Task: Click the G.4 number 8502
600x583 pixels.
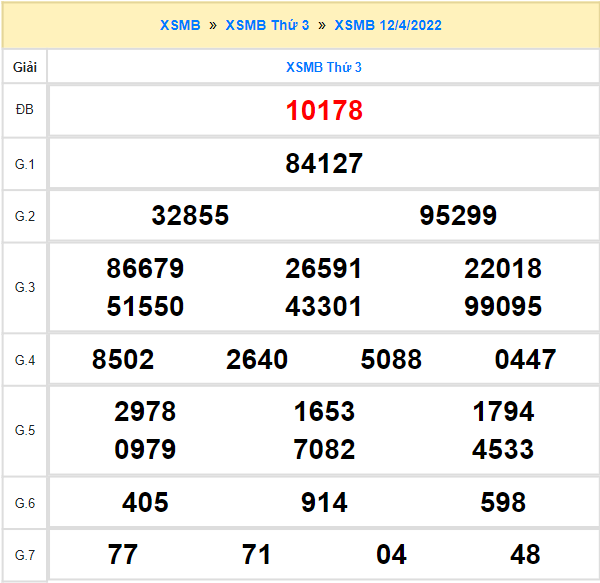Action: coord(123,360)
